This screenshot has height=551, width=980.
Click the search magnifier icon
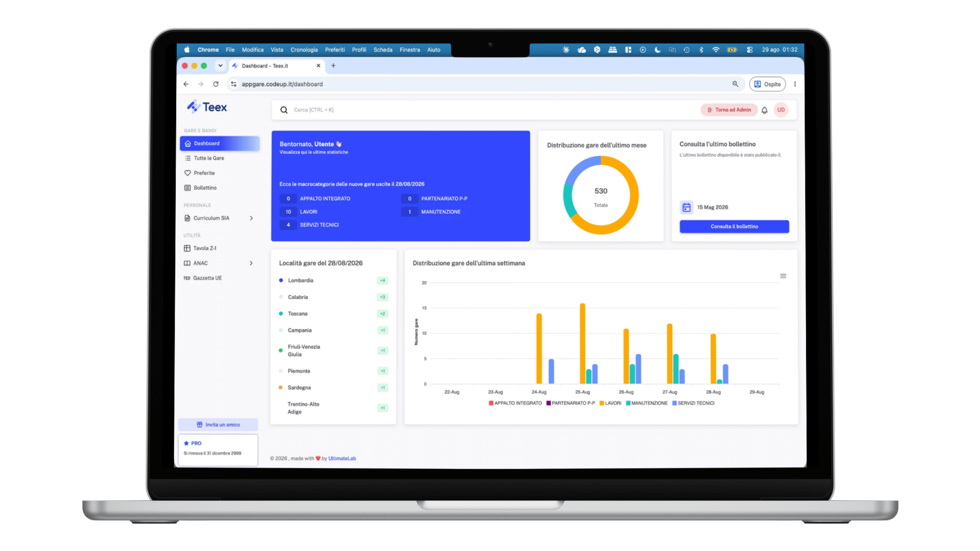[284, 110]
